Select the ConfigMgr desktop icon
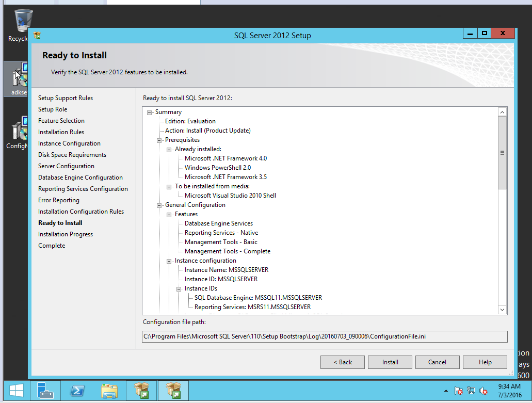 18,133
